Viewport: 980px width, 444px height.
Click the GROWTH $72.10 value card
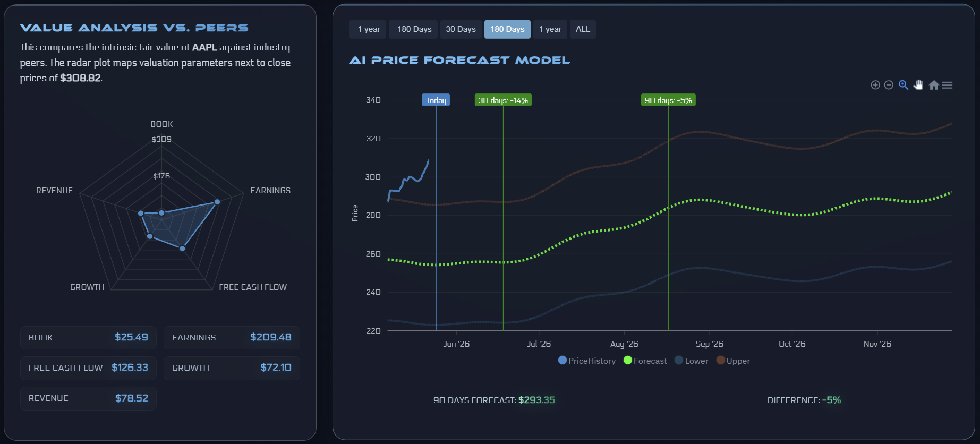tap(232, 368)
